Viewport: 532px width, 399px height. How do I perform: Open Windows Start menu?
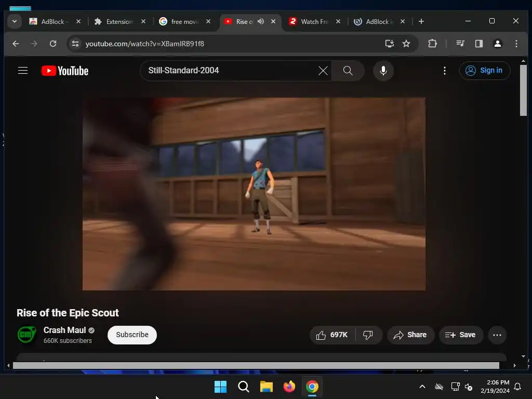tap(220, 387)
